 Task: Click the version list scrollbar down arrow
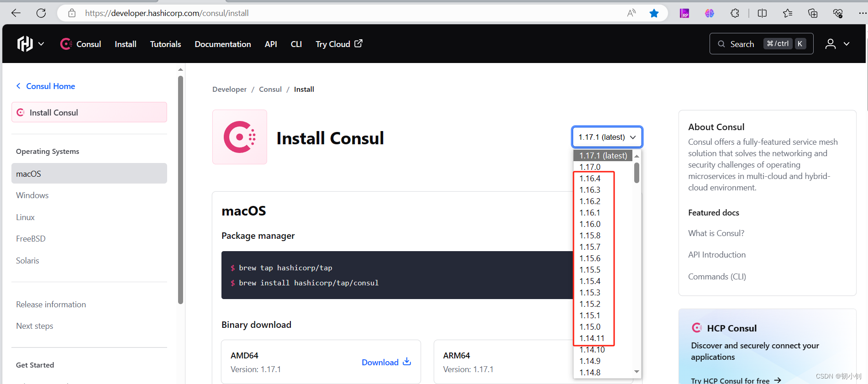coord(637,372)
